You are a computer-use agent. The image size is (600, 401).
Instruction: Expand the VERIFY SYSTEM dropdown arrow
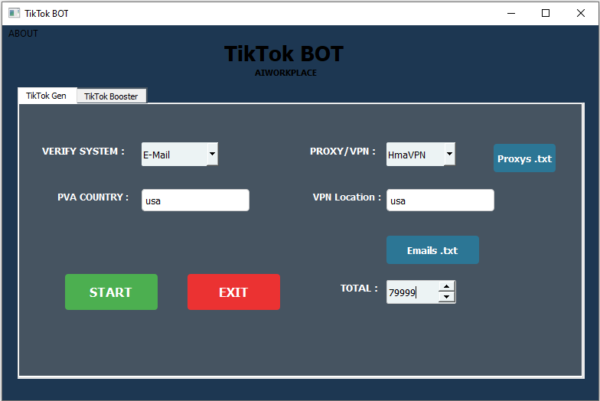[212, 154]
